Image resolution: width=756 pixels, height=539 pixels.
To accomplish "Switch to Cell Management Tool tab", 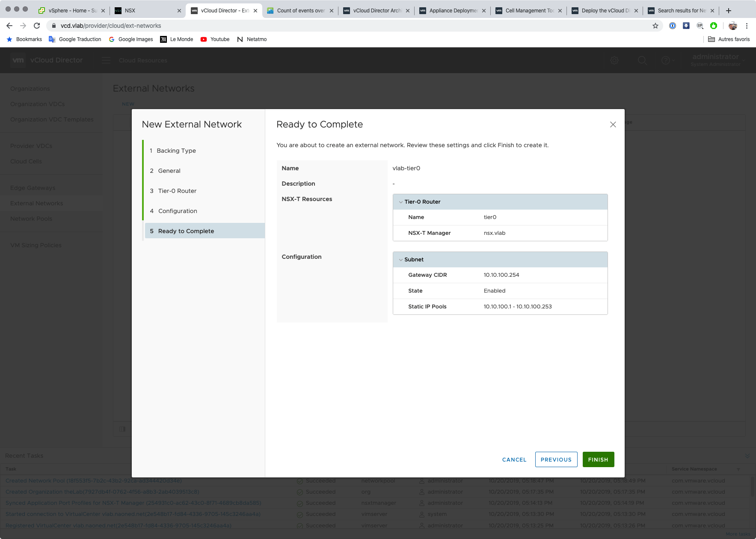I will coord(528,11).
